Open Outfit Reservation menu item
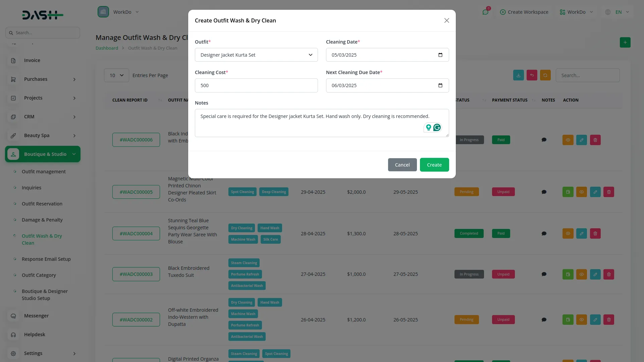The image size is (644, 362). (42, 204)
